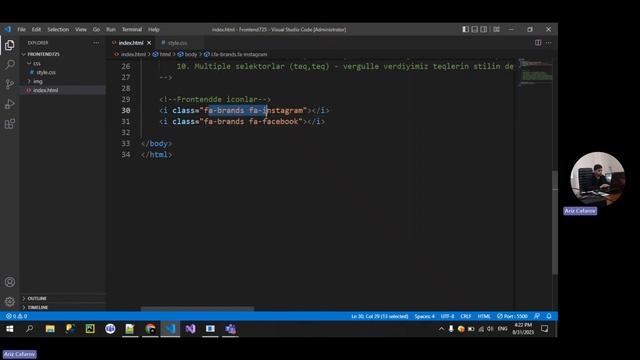Show hidden system tray icons
The height and width of the screenshot is (360, 640).
441,329
